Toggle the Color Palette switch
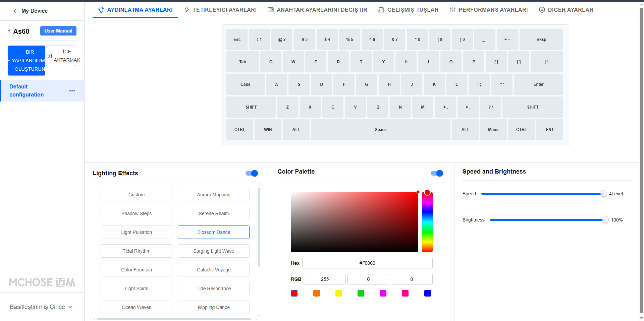644x321 pixels. [x=437, y=173]
